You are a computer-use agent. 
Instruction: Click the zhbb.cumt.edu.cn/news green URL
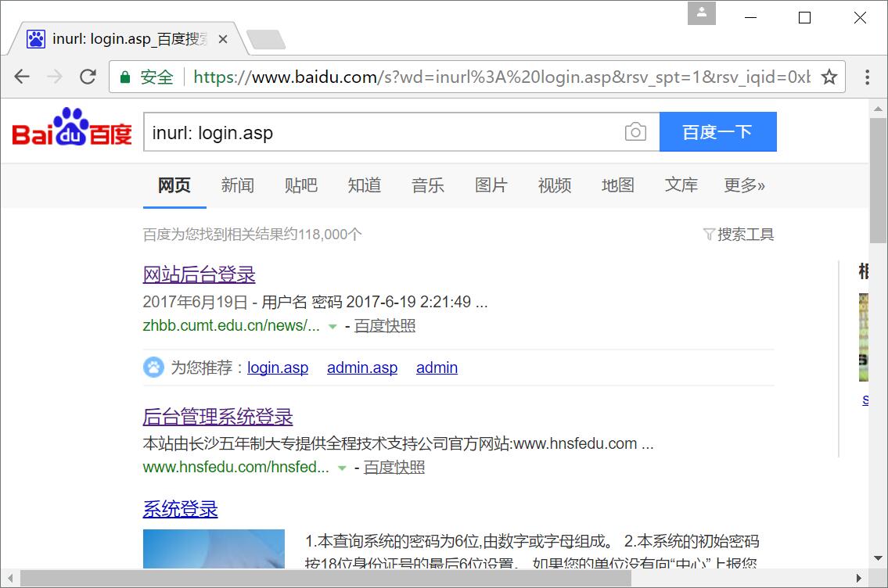231,326
